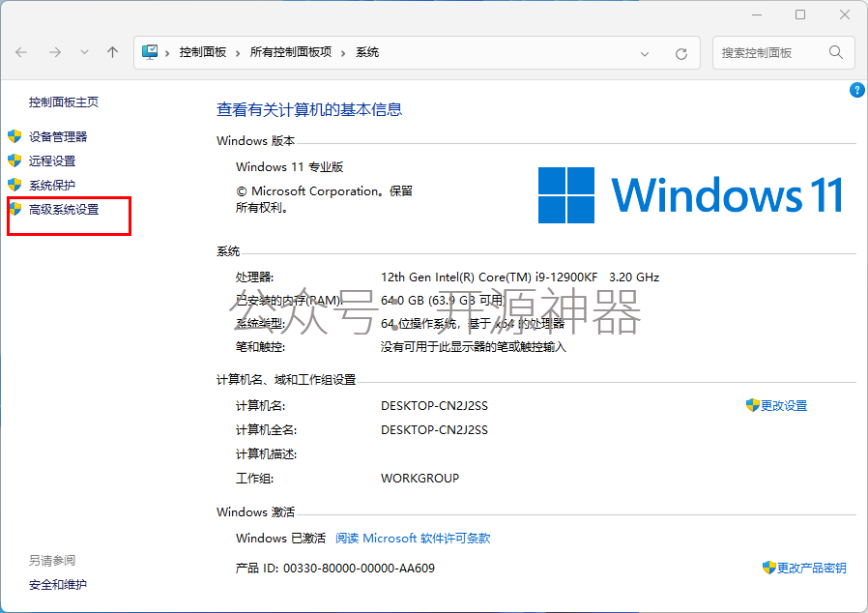The image size is (868, 613).
Task: Click shield icon beside 高级系统设置
Action: click(x=14, y=209)
